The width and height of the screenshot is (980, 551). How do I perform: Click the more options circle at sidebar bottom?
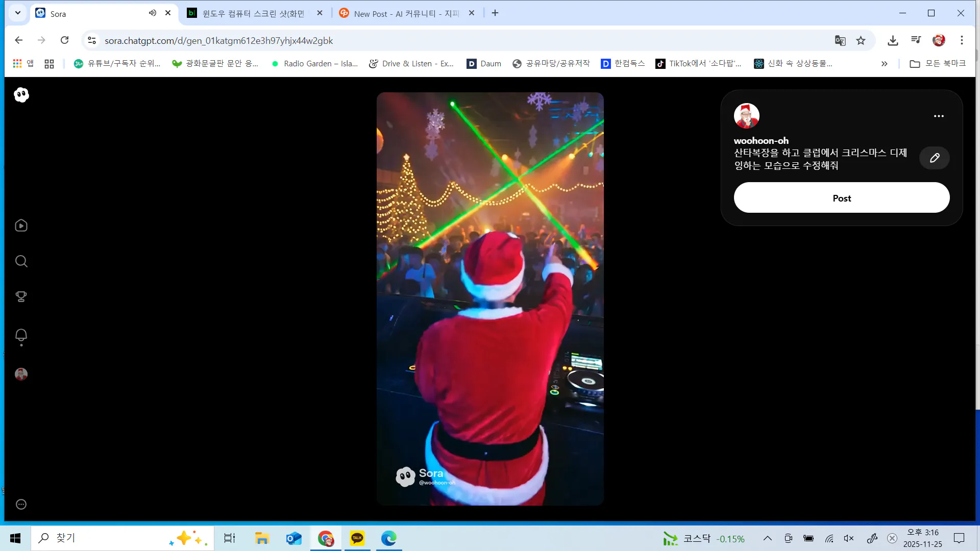21,504
